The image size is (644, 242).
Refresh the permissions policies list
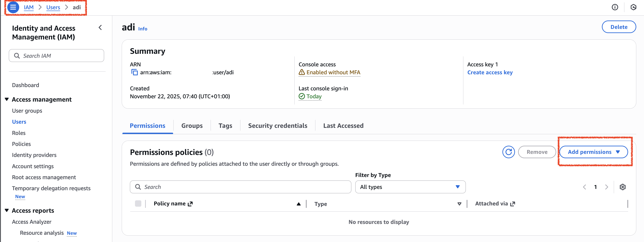coord(509,152)
